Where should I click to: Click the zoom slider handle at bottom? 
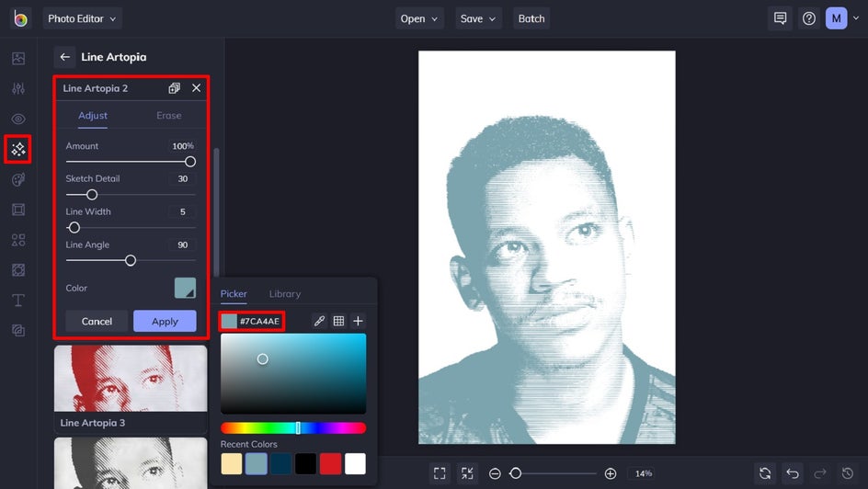point(515,473)
